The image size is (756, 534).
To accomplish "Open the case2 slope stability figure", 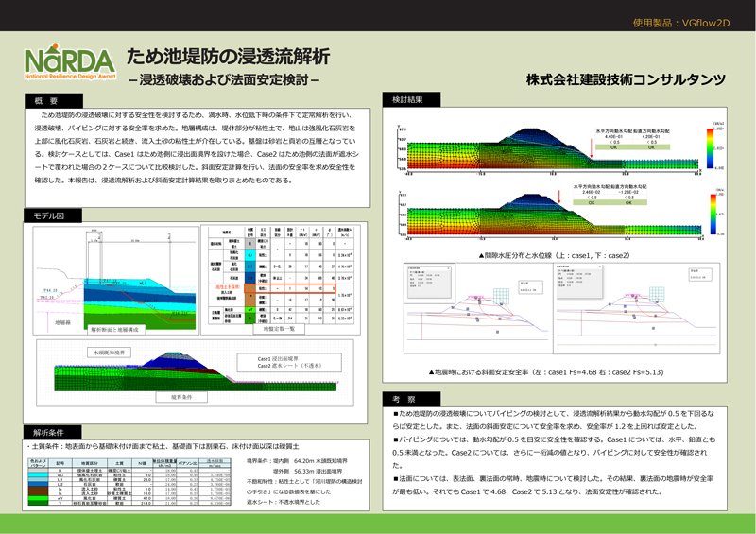I will pos(636,308).
